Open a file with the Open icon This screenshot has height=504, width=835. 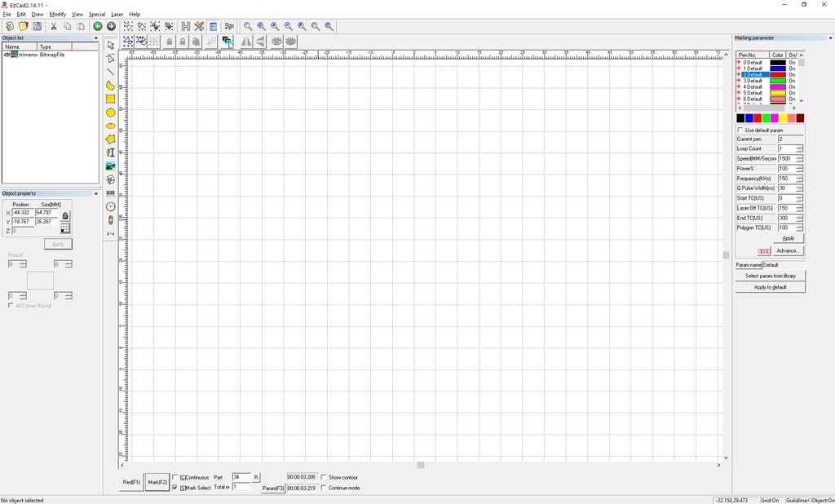coord(21,26)
